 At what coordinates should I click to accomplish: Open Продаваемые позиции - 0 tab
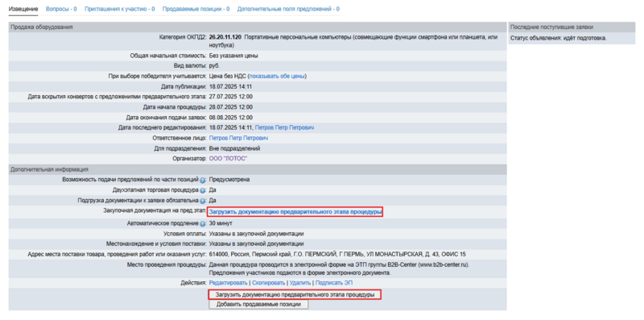point(196,9)
